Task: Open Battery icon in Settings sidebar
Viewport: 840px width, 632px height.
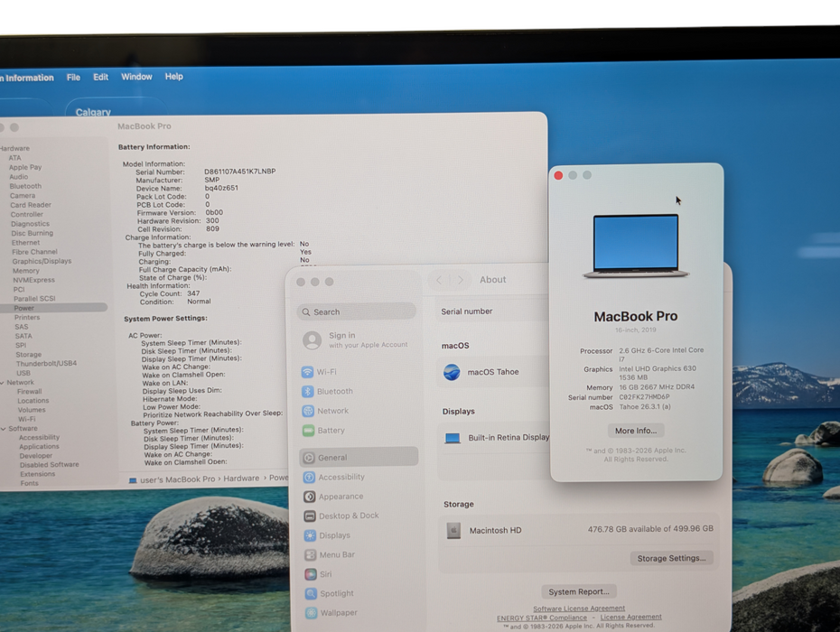Action: click(x=308, y=430)
